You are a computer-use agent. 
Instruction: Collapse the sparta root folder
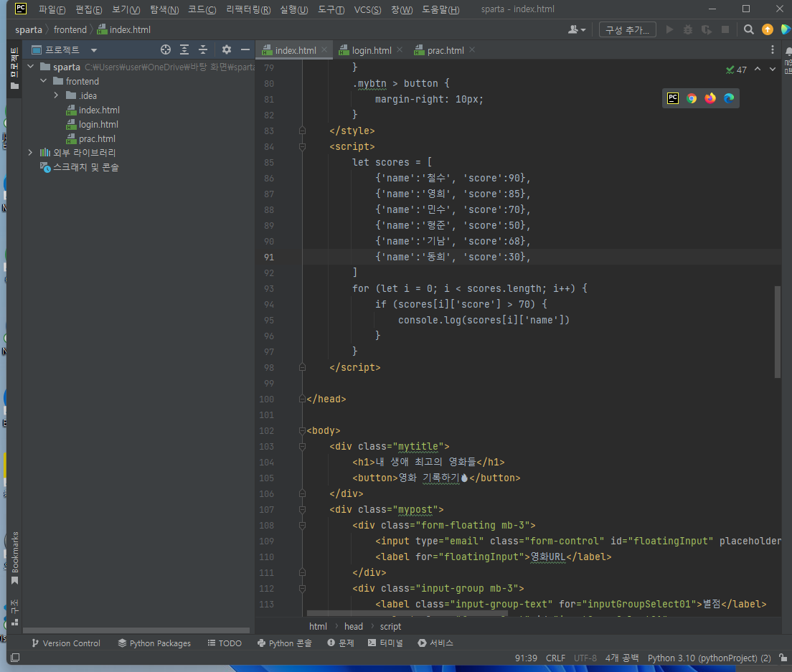tap(30, 67)
